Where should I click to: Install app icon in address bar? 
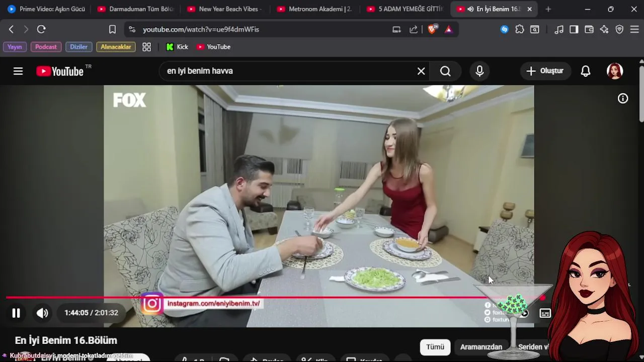point(396,29)
